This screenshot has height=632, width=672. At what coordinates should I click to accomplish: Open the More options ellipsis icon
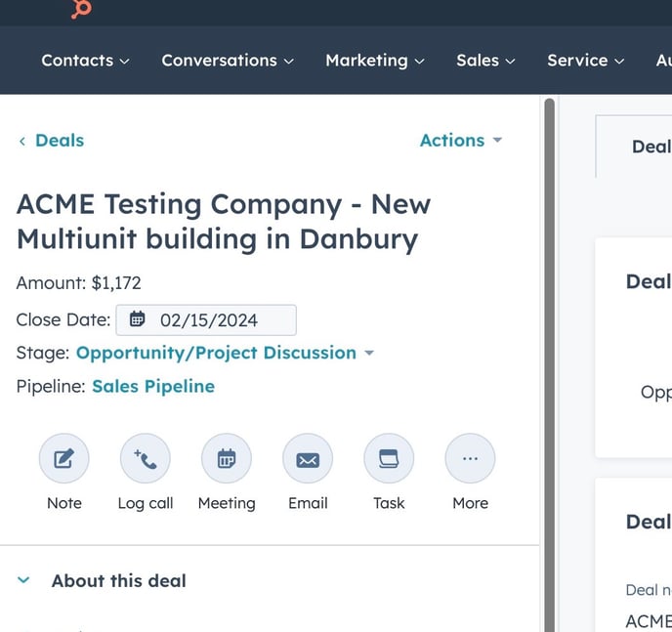click(470, 459)
